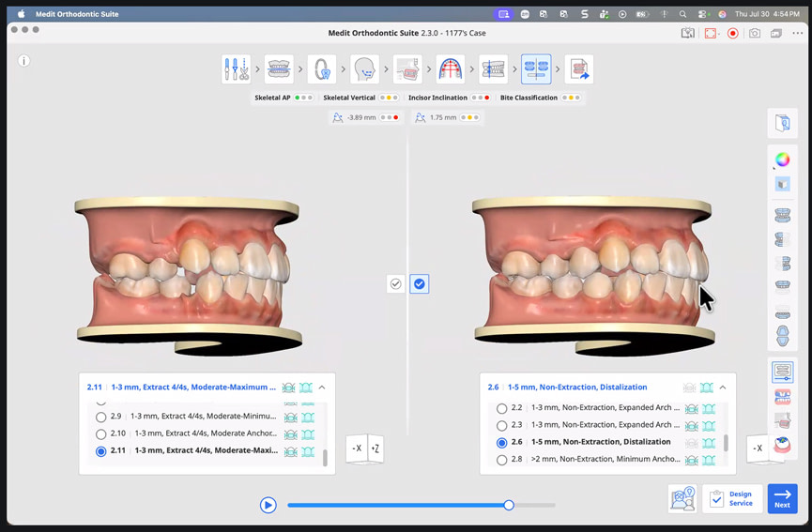
Task: Show the upper arch only view
Action: click(783, 286)
